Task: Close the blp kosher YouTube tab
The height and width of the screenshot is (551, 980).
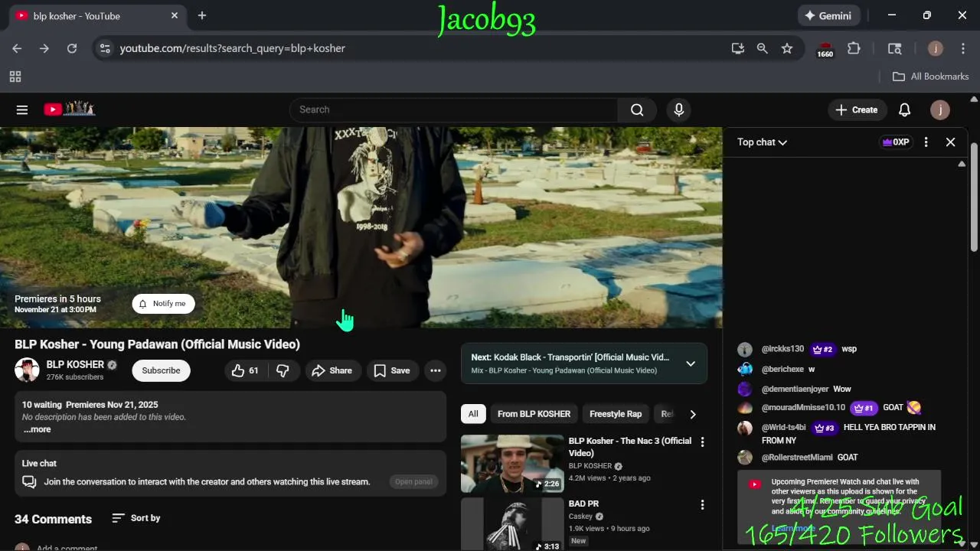Action: pyautogui.click(x=175, y=15)
